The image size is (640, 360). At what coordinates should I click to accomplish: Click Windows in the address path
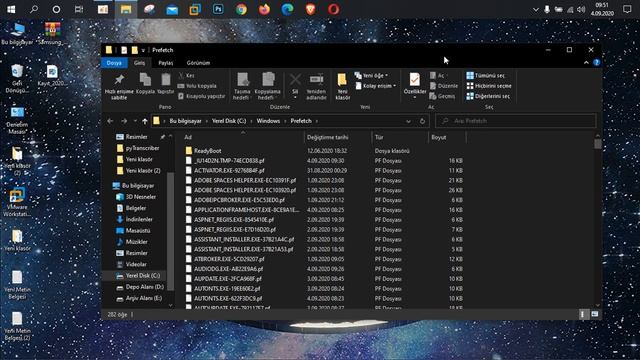tap(268, 121)
